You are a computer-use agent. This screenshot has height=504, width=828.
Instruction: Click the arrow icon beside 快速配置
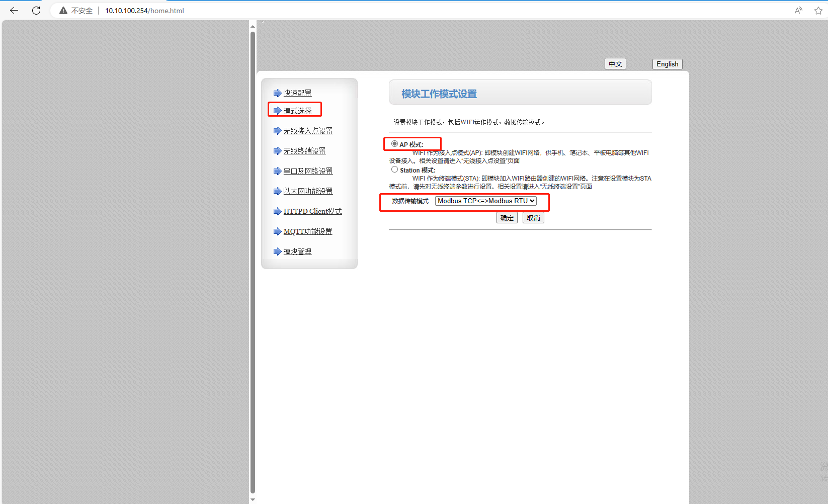[277, 93]
